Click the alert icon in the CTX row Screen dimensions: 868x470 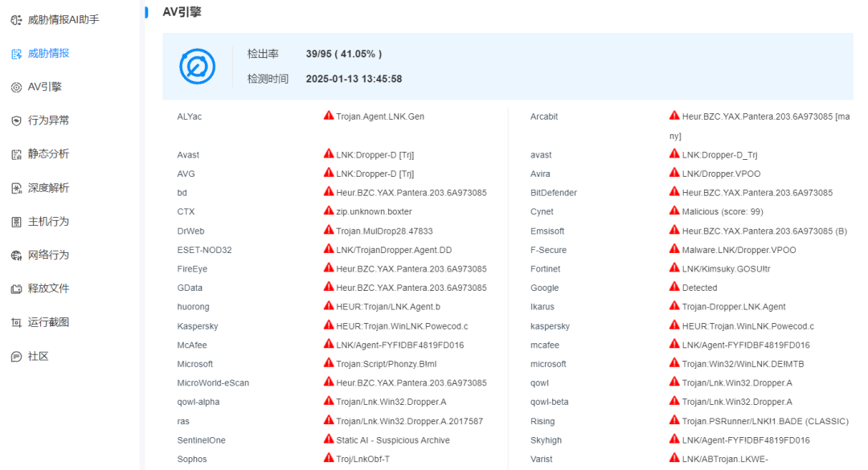329,210
